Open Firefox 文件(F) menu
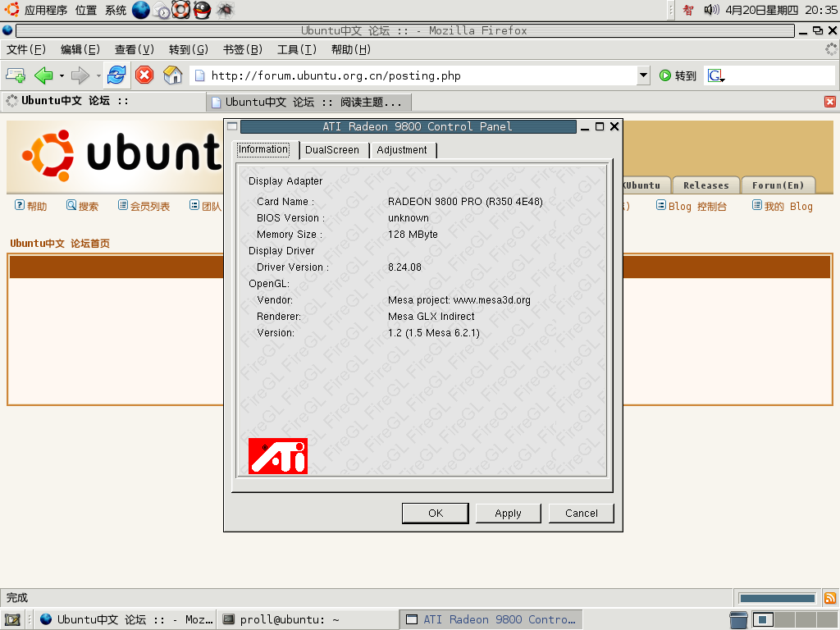 (x=26, y=50)
